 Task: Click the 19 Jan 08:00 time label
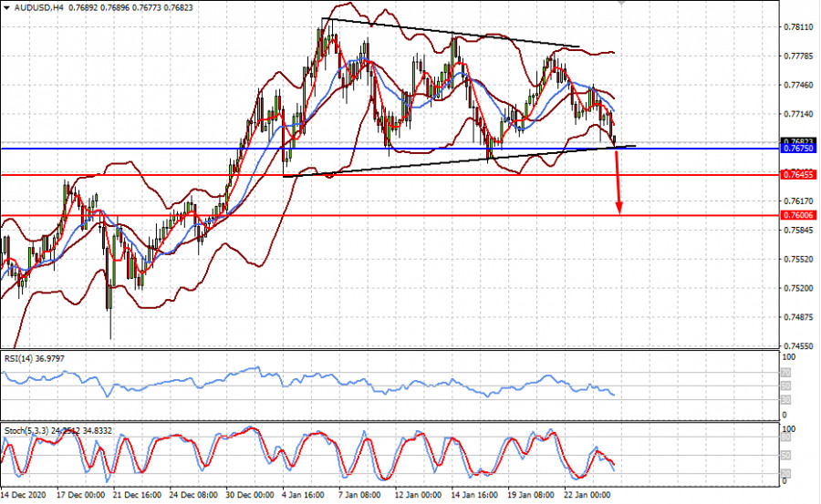pos(531,495)
